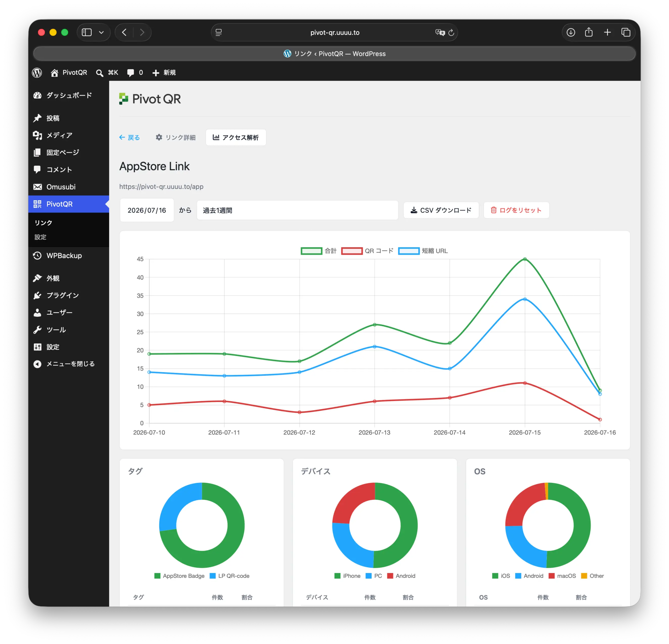
Task: Open プラグイン in the sidebar menu
Action: 69,295
